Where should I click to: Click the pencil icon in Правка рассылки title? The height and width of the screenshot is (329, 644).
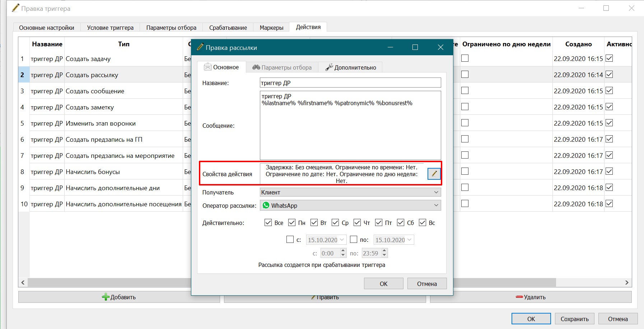click(x=200, y=47)
